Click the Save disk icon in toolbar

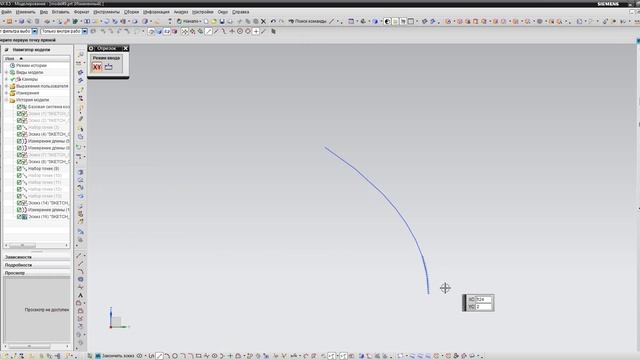click(x=222, y=21)
